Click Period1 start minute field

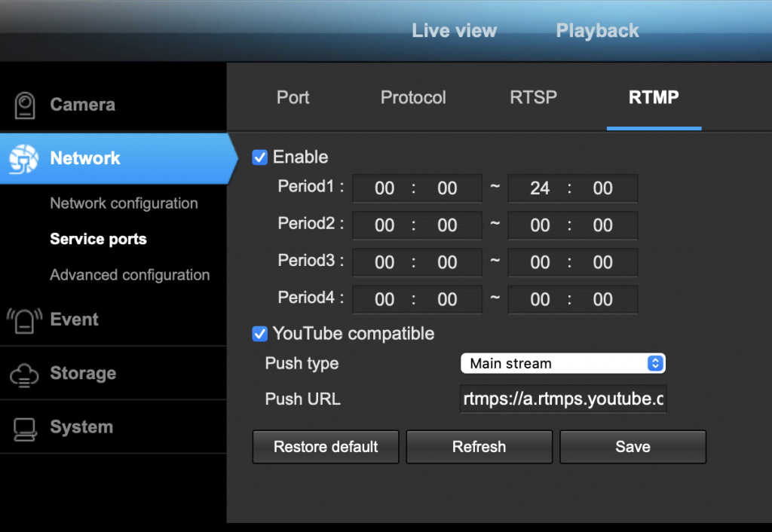[x=447, y=188]
